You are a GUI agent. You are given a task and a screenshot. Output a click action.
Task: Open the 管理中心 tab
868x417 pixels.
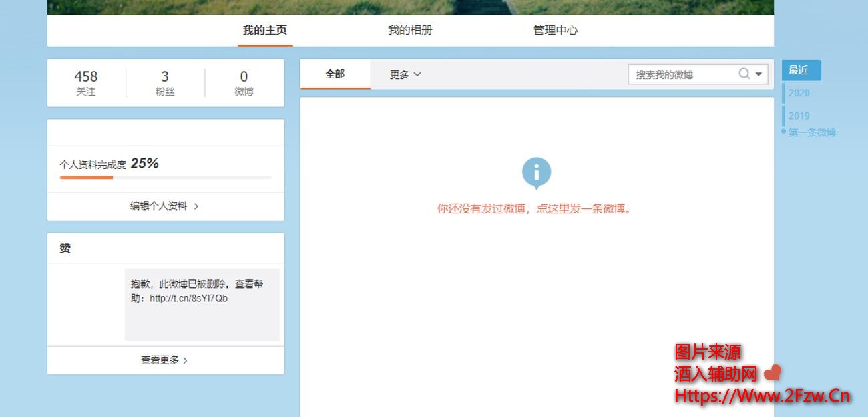click(555, 31)
